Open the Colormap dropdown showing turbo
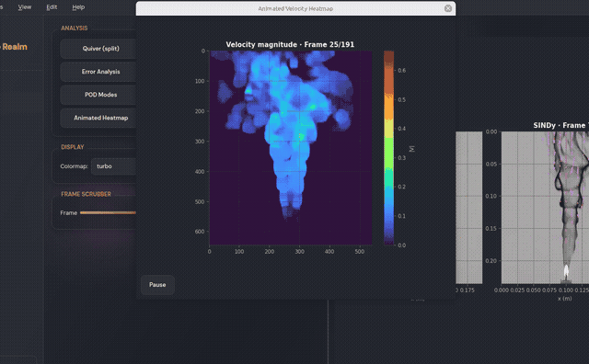This screenshot has width=589, height=364. [113, 166]
